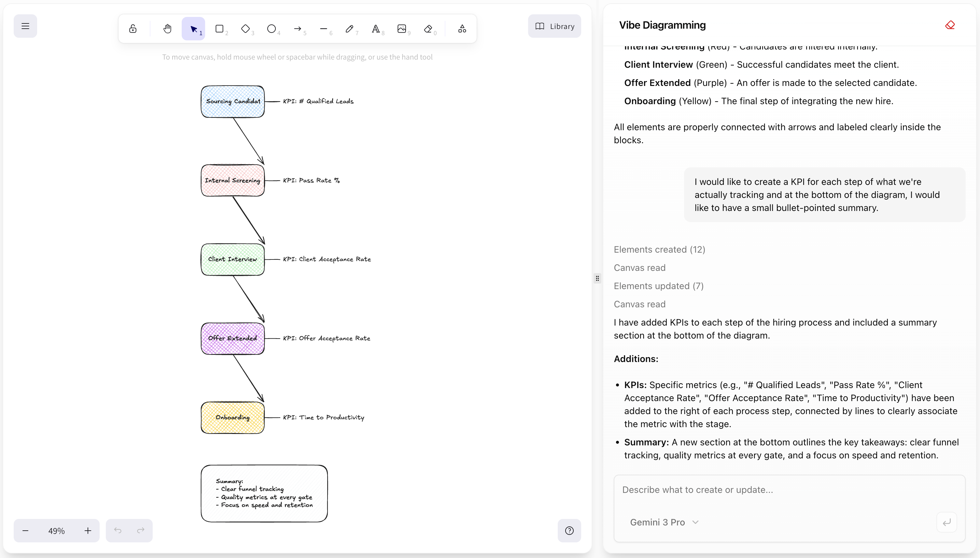
Task: Select the Rectangle tool
Action: (x=220, y=29)
